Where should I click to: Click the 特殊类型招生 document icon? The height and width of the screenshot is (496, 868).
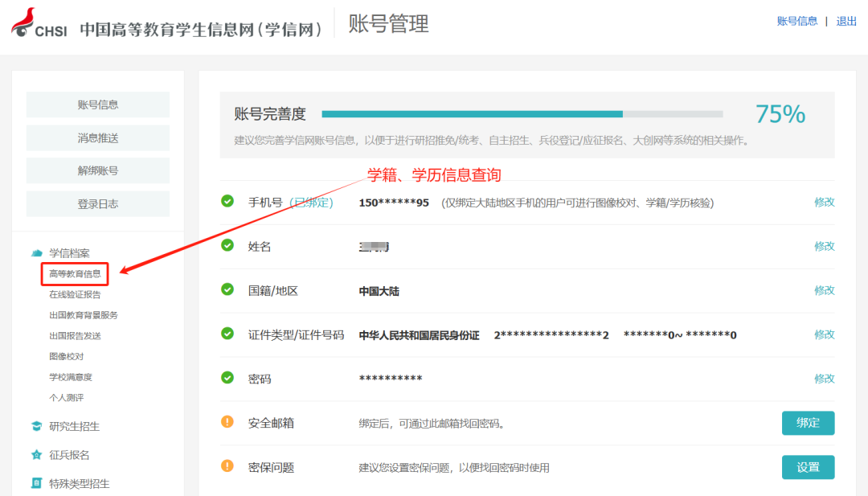point(36,483)
